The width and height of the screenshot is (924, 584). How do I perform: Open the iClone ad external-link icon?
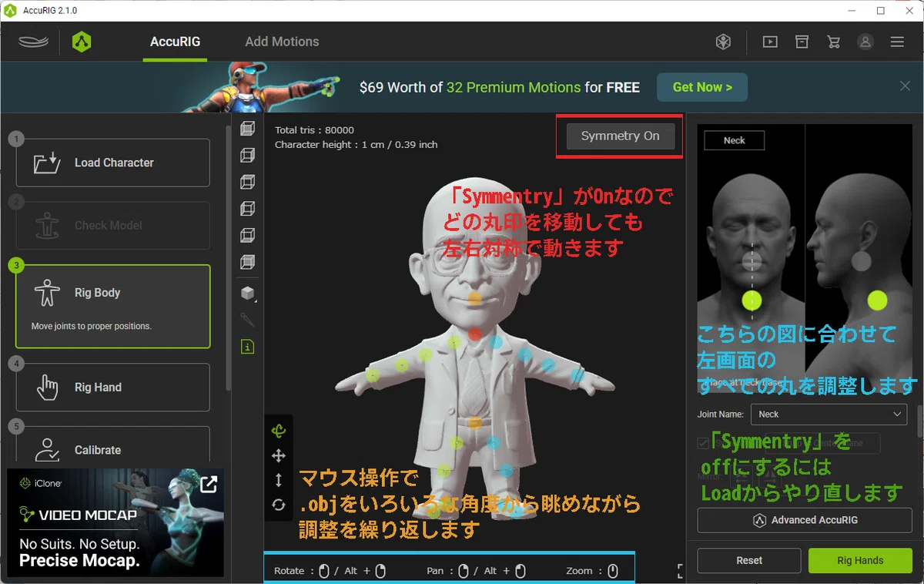point(209,484)
